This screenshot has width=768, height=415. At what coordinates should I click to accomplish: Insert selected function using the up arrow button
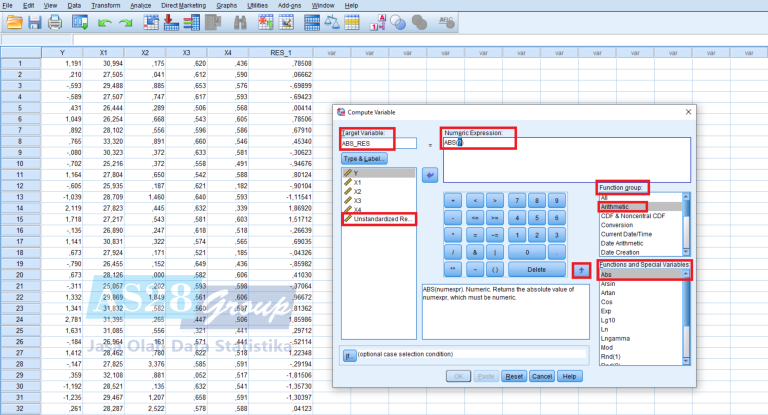tap(582, 270)
